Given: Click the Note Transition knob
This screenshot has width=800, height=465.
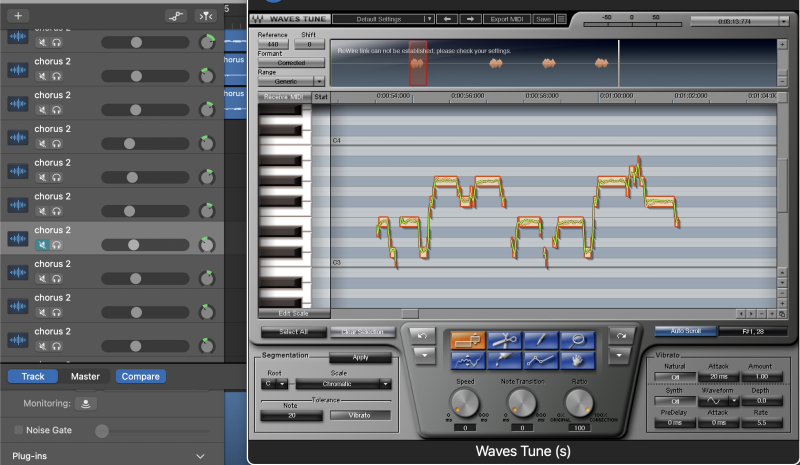Looking at the screenshot, I should click(522, 402).
